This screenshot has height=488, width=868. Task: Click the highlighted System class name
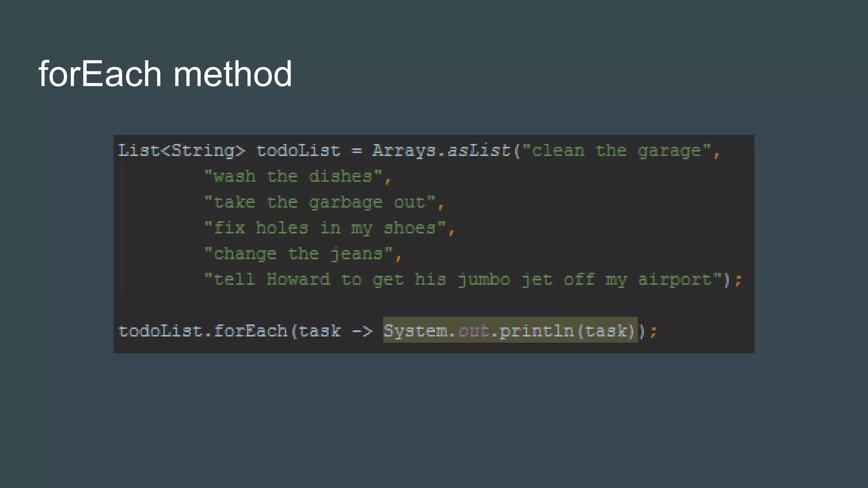pyautogui.click(x=415, y=331)
